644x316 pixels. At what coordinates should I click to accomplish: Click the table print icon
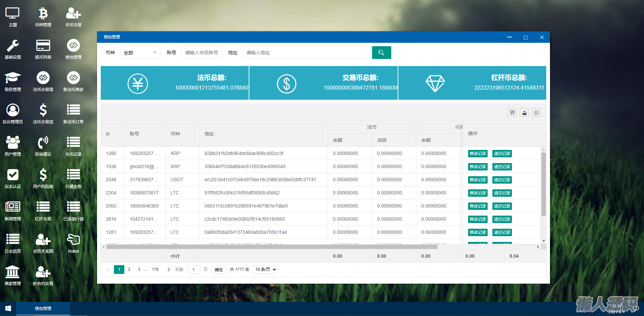[536, 113]
